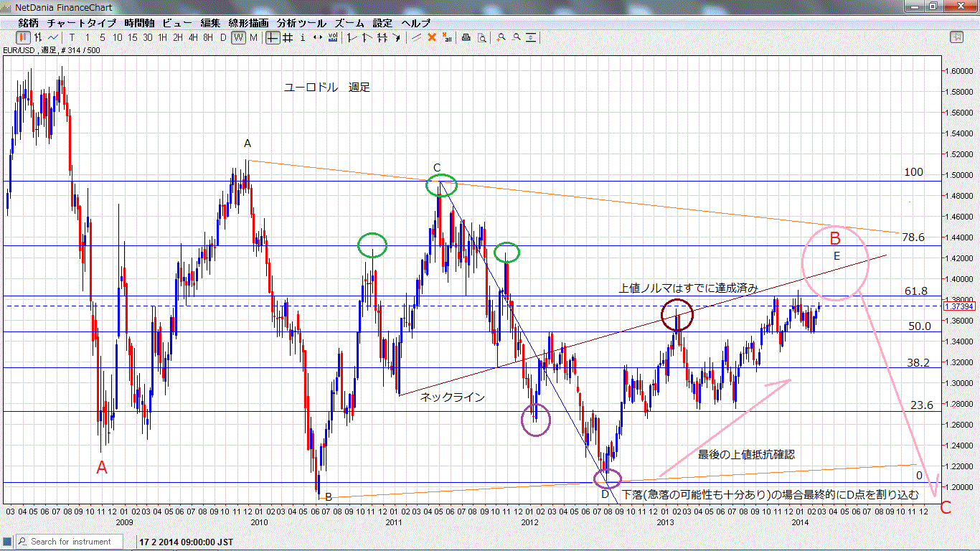Click ネックライン annotation text

click(x=452, y=397)
